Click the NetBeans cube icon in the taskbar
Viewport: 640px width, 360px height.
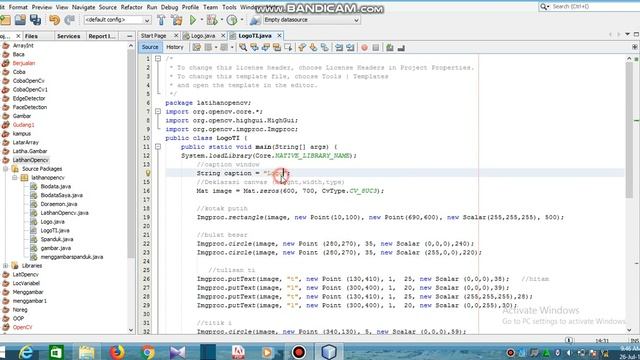pyautogui.click(x=329, y=352)
